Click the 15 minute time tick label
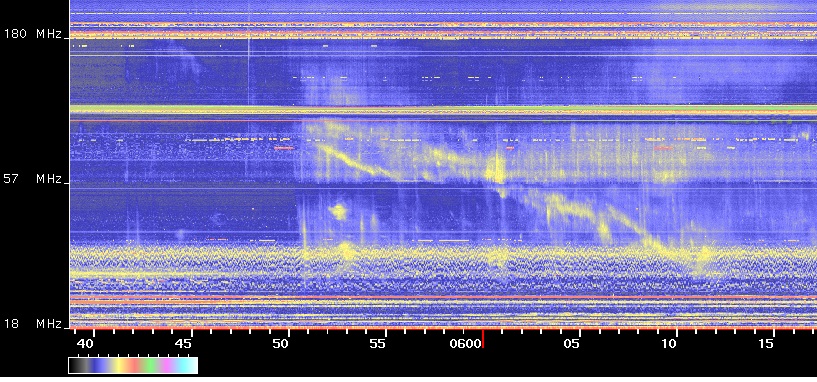The width and height of the screenshot is (817, 382). click(x=765, y=343)
